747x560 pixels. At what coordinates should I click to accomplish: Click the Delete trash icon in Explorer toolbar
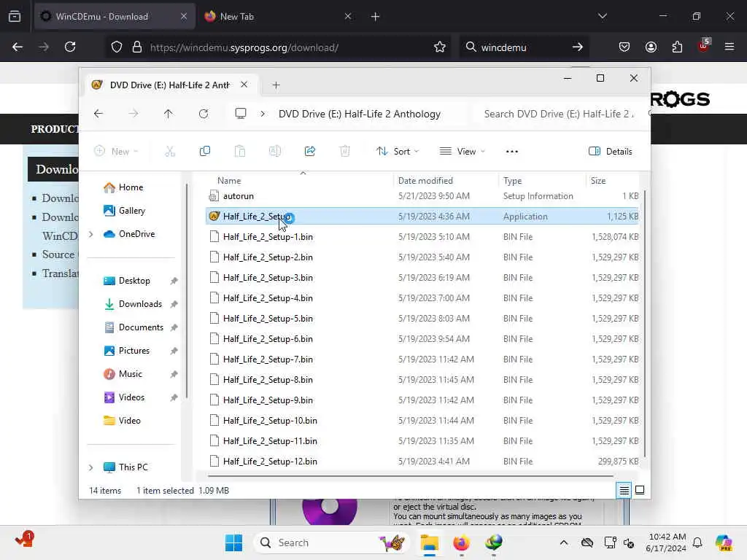[345, 152]
